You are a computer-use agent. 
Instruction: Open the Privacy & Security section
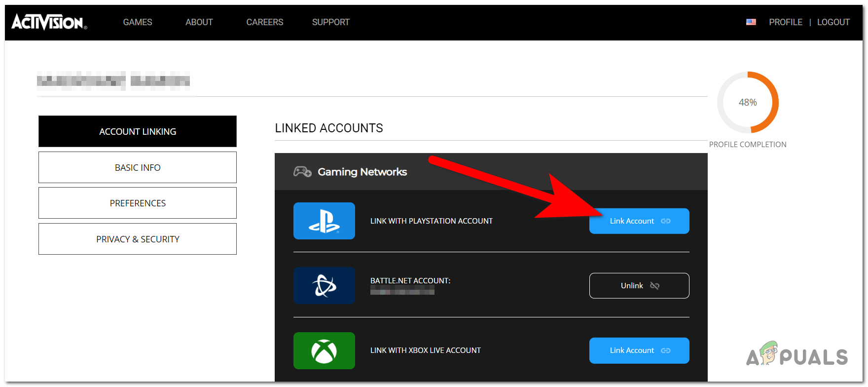138,239
